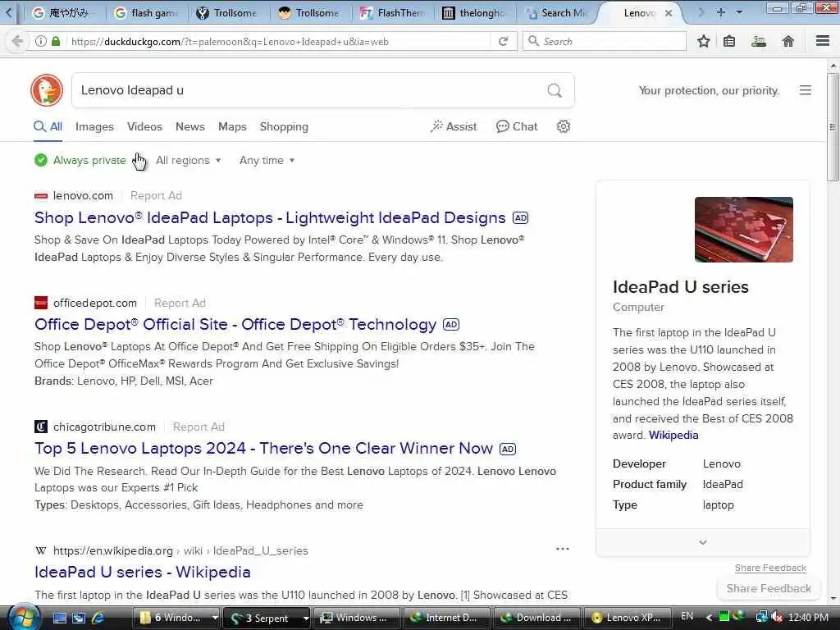Viewport: 840px width, 630px height.
Task: Open the Windows Start orb
Action: [23, 617]
